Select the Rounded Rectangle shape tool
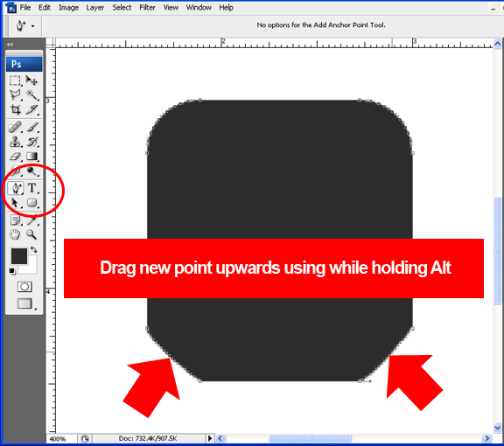The image size is (504, 446). coord(31,203)
